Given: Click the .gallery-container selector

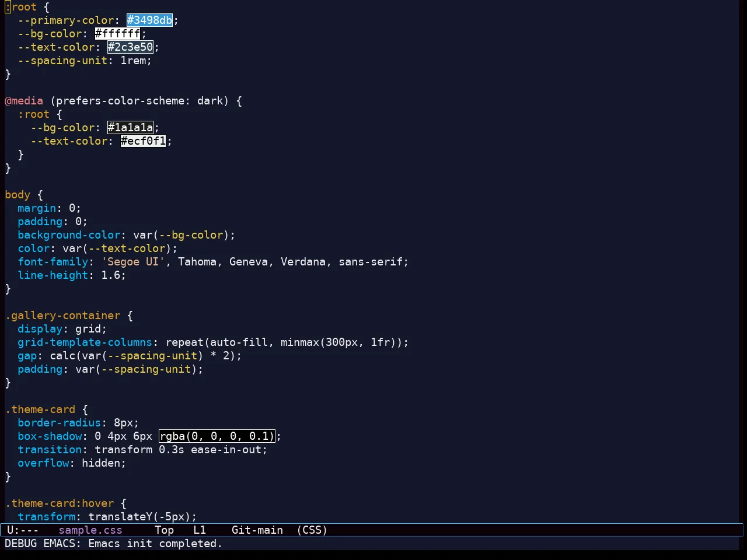Looking at the screenshot, I should [62, 316].
